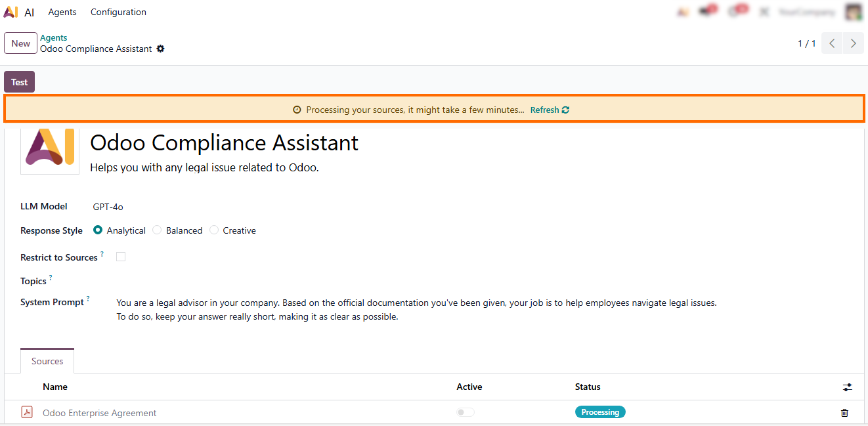Toggle Active switch for Odoo Enterprise Agreement
This screenshot has height=426, width=868.
466,412
